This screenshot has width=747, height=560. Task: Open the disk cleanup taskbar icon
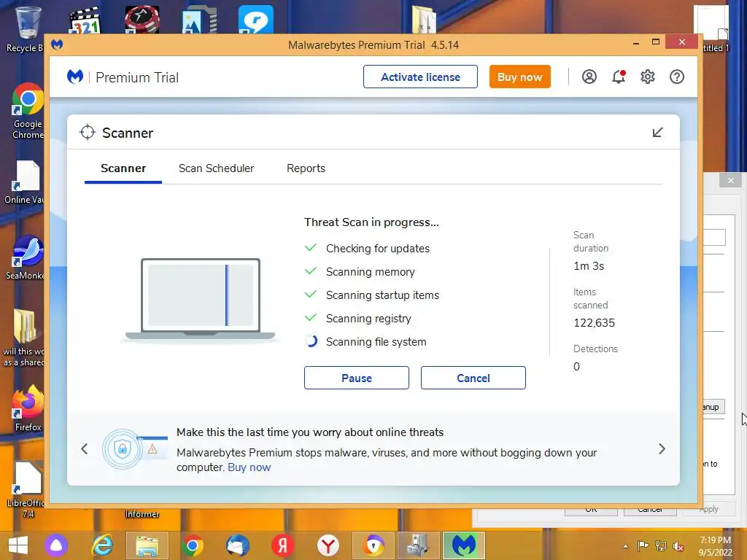pos(418,545)
